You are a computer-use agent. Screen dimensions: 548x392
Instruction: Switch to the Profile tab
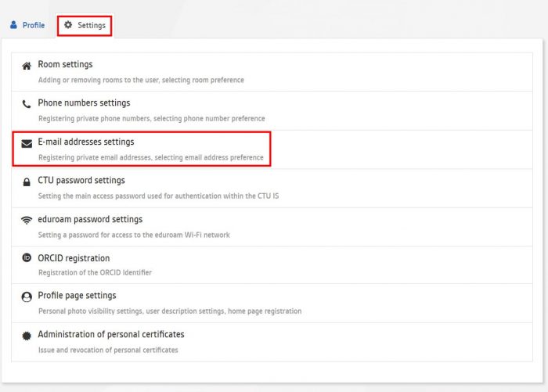coord(27,25)
